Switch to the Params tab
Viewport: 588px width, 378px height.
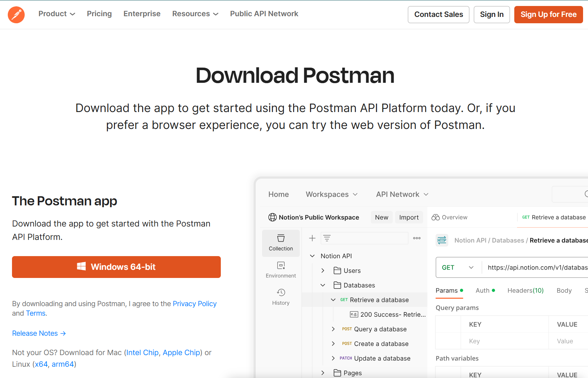(x=449, y=291)
